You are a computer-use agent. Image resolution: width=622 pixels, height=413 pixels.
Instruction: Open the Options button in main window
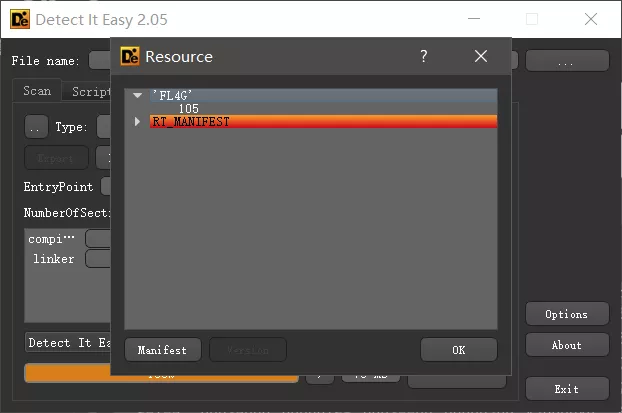[x=567, y=314]
